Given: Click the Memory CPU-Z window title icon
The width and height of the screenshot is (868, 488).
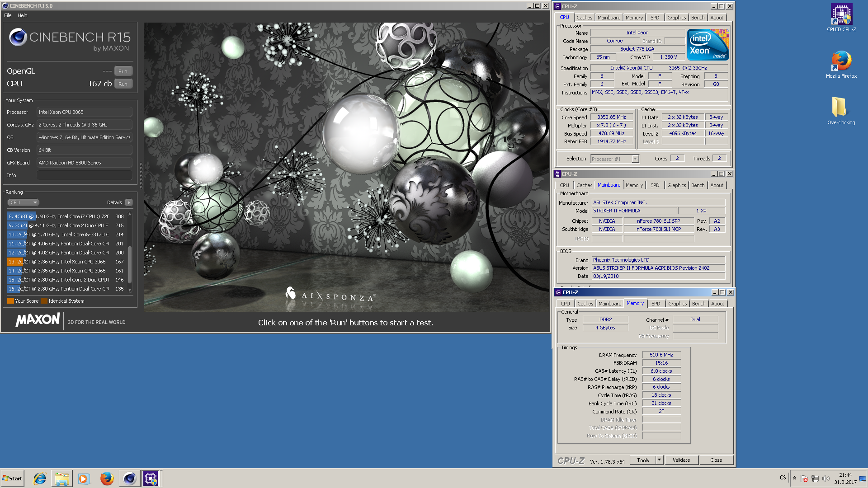Looking at the screenshot, I should coord(558,292).
